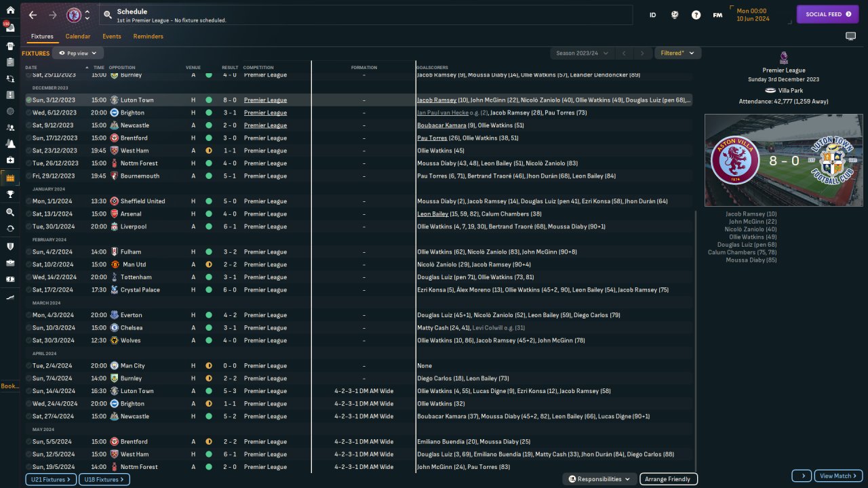The image size is (868, 488).
Task: Switch to the Events tab
Action: (x=112, y=37)
